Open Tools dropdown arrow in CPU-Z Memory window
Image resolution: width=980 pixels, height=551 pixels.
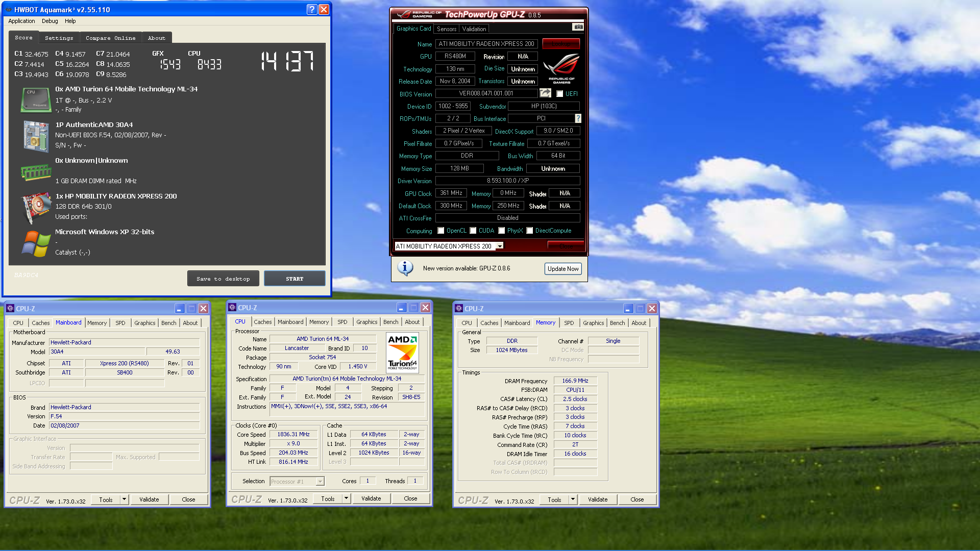(x=573, y=499)
